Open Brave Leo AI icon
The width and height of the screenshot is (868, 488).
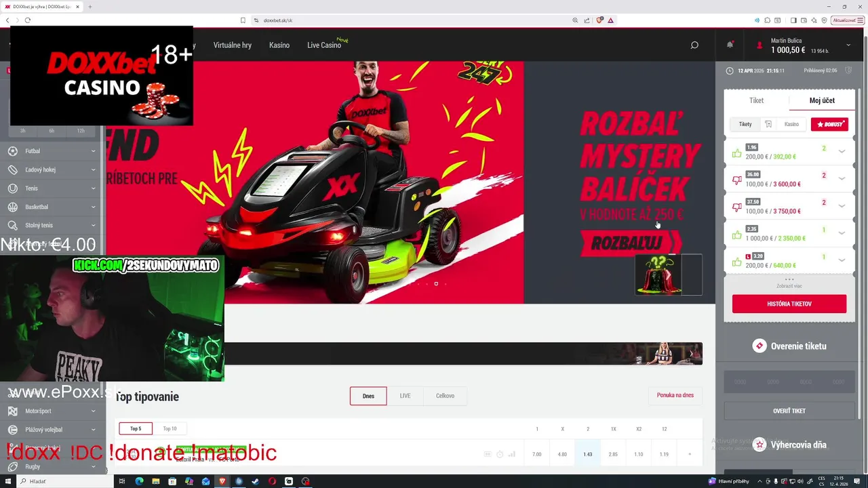coord(814,20)
